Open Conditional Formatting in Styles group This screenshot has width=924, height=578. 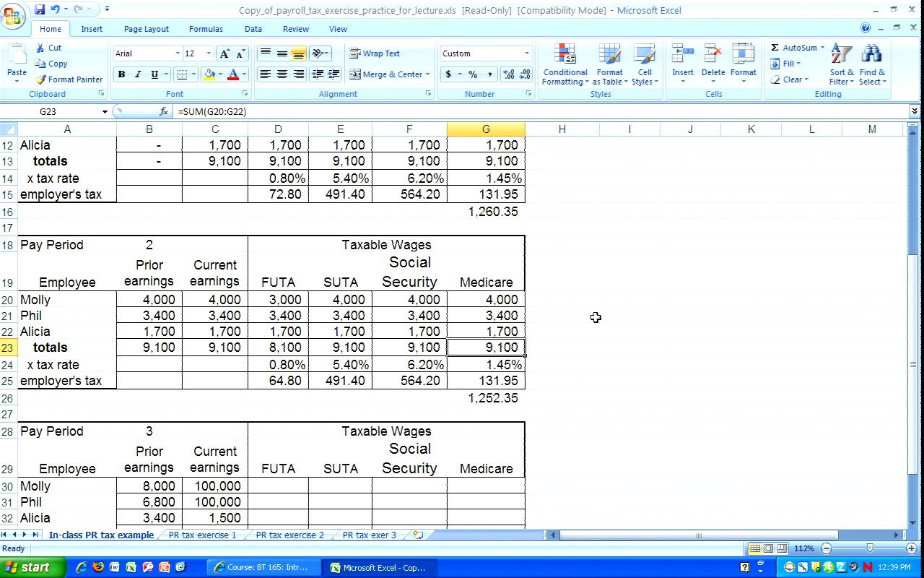pyautogui.click(x=565, y=64)
